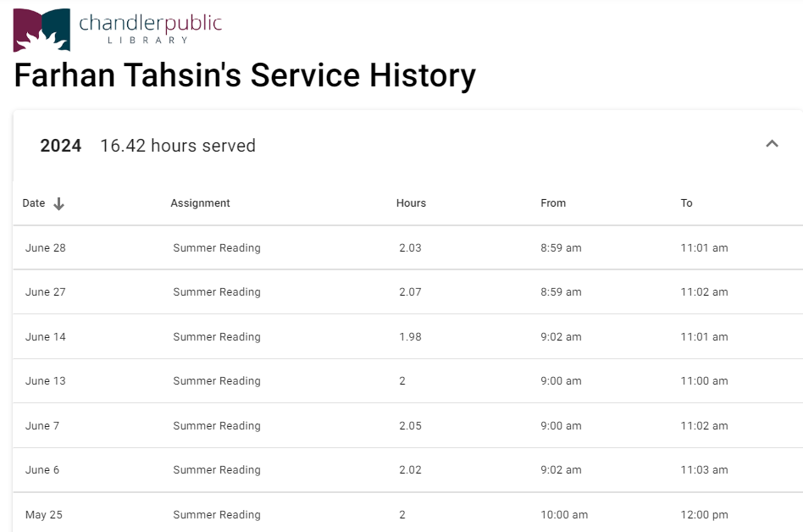Click the Chandler Public Library logo
Image resolution: width=803 pixels, height=532 pixels.
(x=117, y=30)
